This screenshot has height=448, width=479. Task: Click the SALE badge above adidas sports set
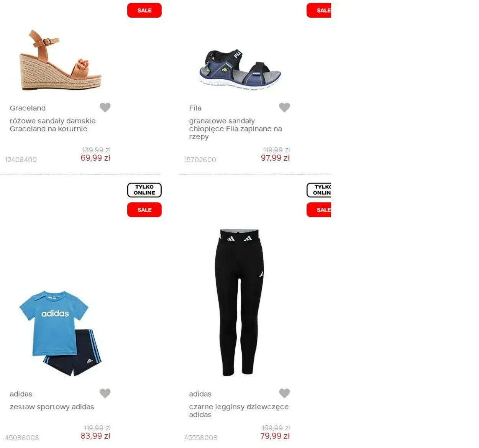pyautogui.click(x=144, y=210)
